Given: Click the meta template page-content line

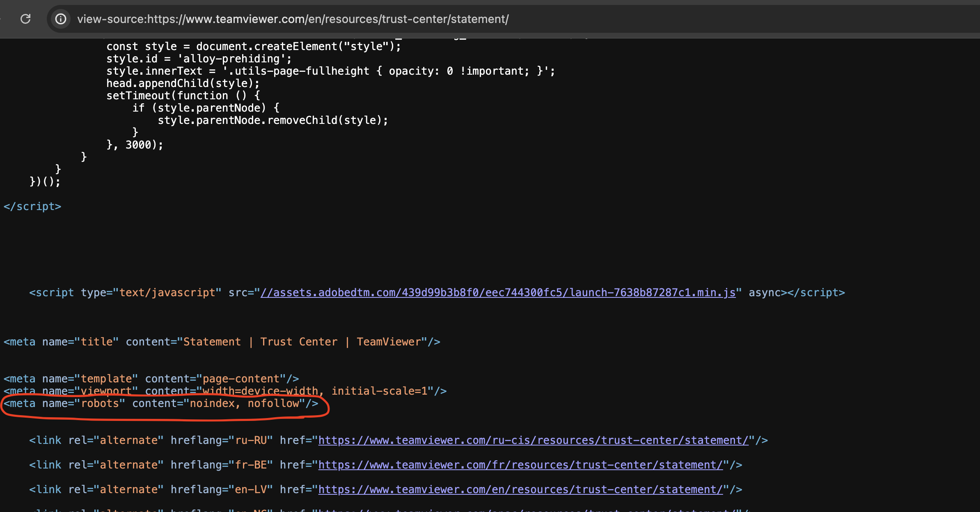Looking at the screenshot, I should tap(151, 379).
